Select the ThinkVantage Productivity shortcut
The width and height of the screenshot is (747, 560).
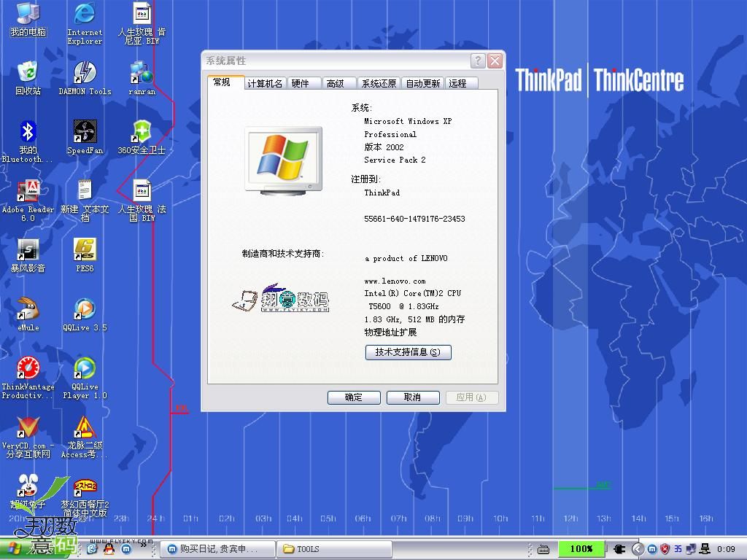point(28,378)
